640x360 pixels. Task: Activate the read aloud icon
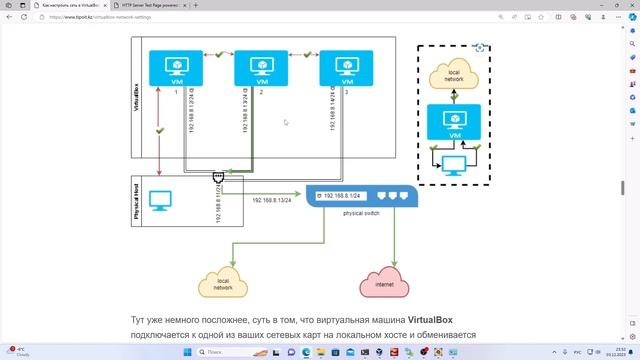[514, 17]
